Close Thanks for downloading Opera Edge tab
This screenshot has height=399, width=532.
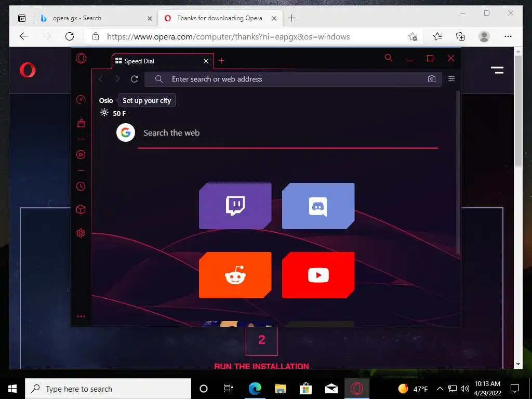(x=274, y=18)
